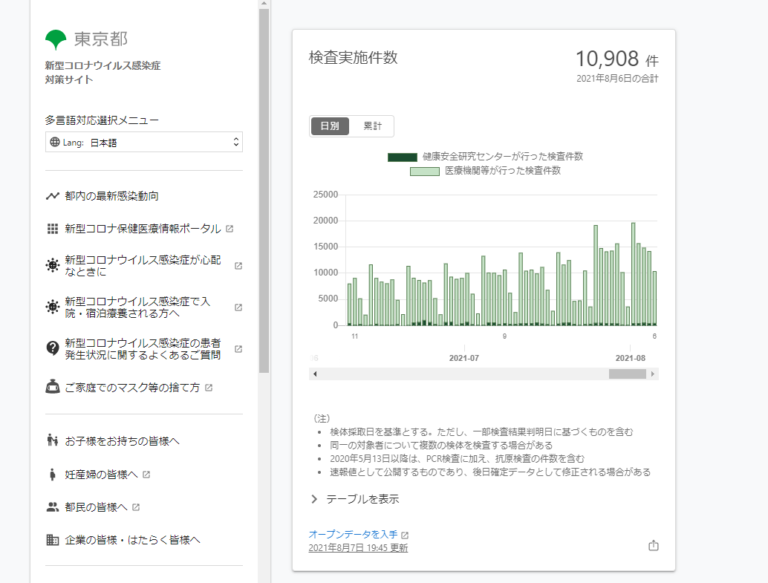768x583 pixels.
Task: Open ご家庭でのマスク等の捨て方 link
Action: (x=132, y=388)
